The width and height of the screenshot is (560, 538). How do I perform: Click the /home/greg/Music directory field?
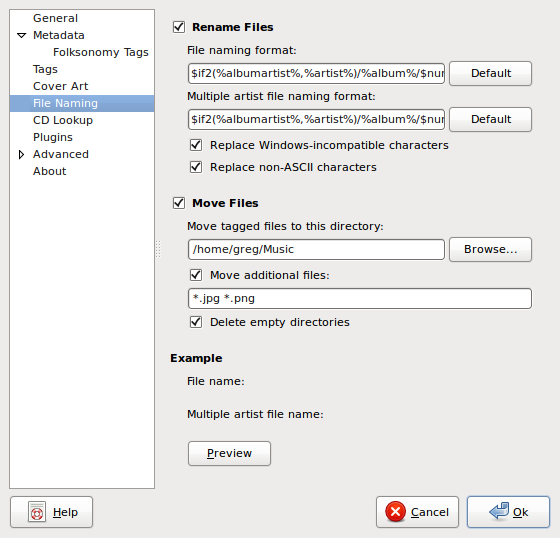316,249
